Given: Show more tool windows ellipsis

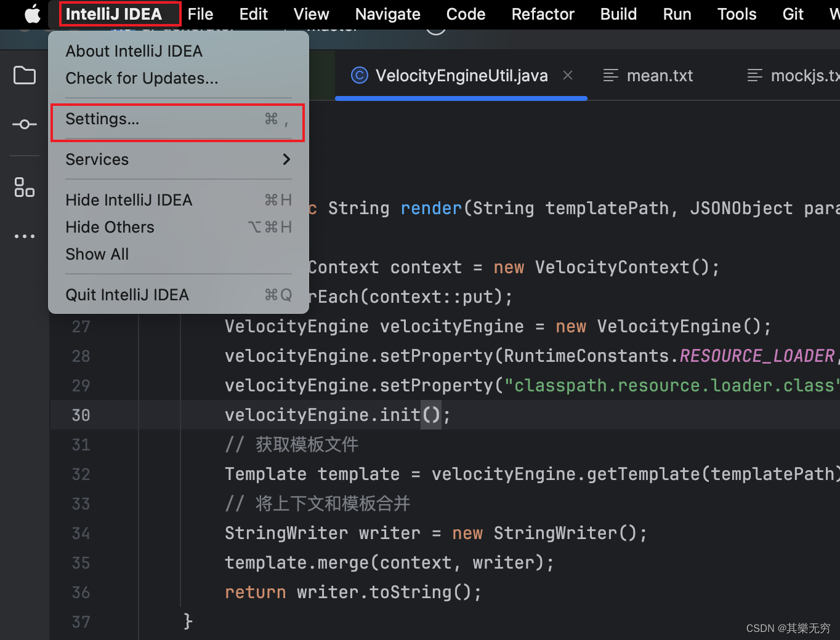Looking at the screenshot, I should coord(25,236).
